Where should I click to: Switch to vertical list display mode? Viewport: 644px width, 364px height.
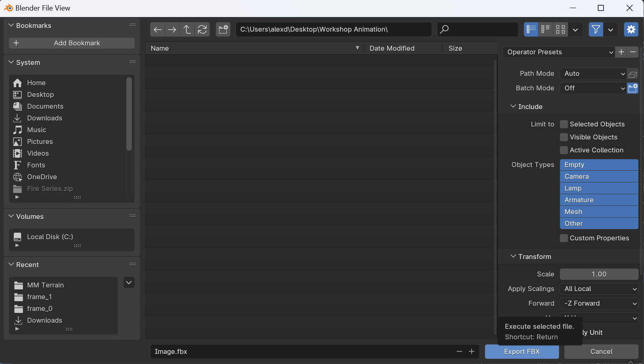(531, 30)
